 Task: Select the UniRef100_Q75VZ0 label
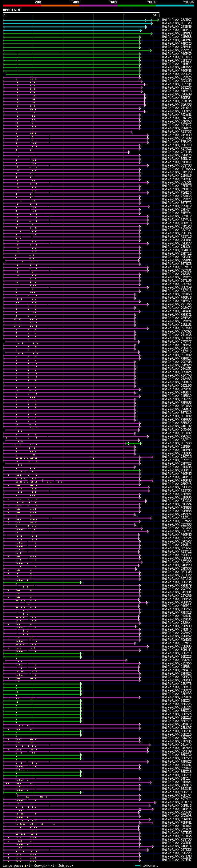pyautogui.click(x=177, y=78)
